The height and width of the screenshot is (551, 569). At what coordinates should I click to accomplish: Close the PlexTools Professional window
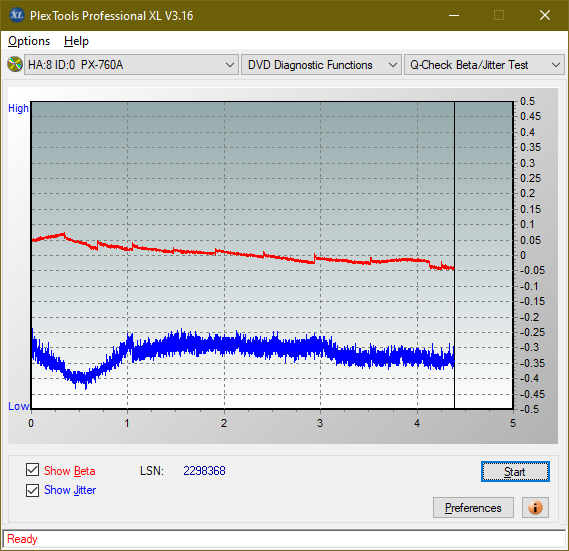[x=545, y=15]
